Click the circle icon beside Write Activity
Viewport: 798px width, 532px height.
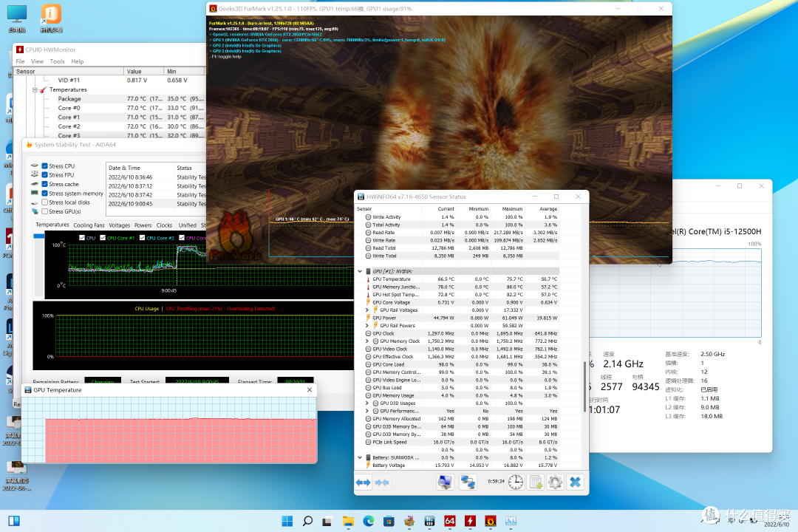tap(368, 217)
